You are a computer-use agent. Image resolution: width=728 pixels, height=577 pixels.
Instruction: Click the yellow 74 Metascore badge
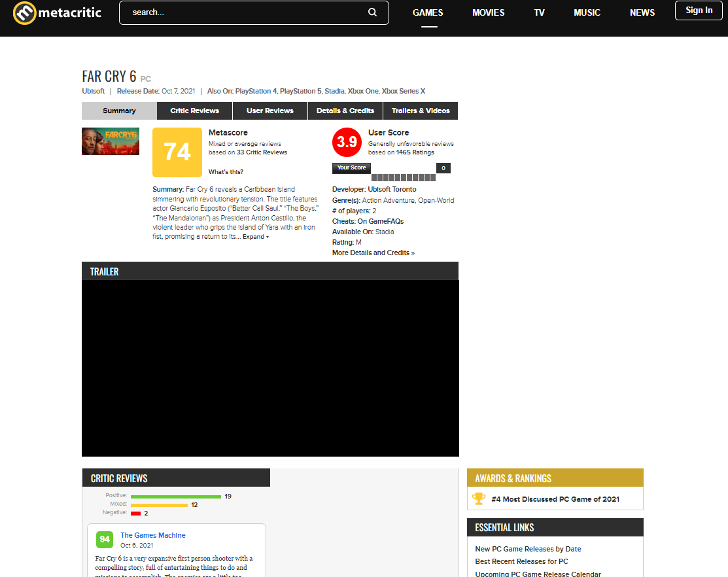177,152
